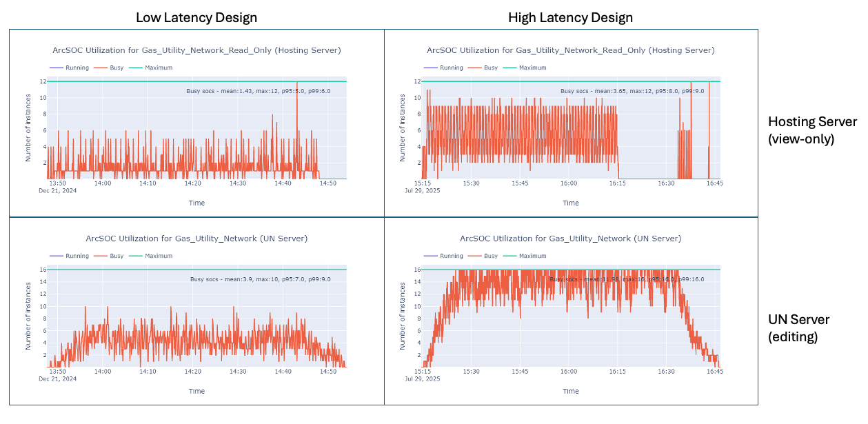Select the UN Server (editing) row label

pyautogui.click(x=799, y=327)
